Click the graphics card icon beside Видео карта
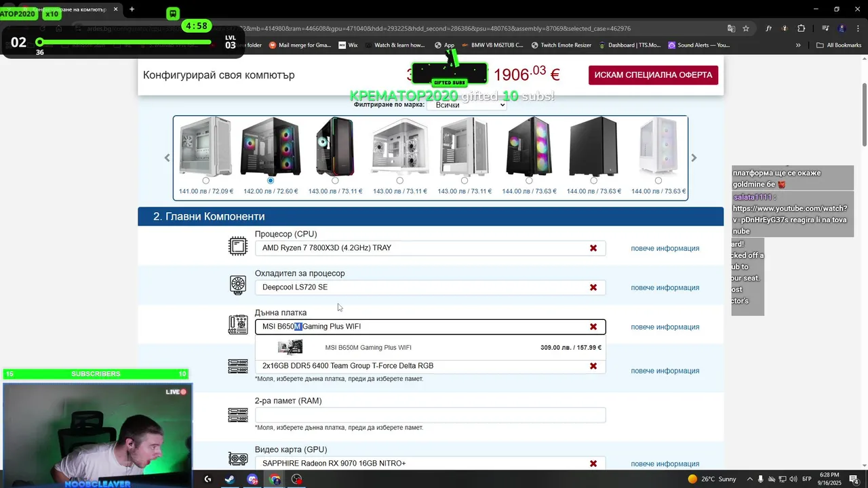 coord(238,459)
